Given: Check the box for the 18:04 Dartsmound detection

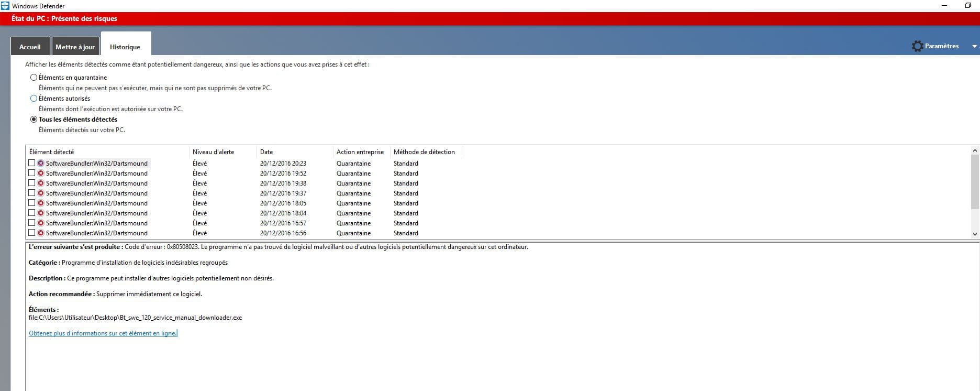Looking at the screenshot, I should pos(32,213).
